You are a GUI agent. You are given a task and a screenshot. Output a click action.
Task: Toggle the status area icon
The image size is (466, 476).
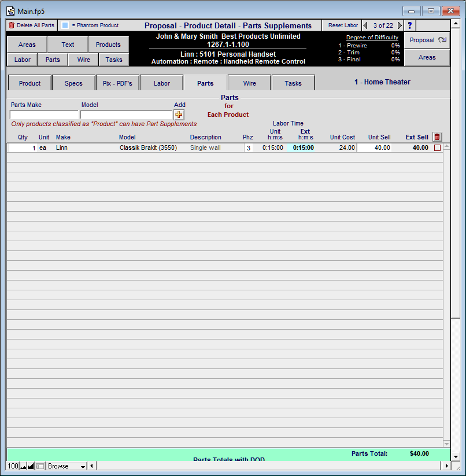coord(40,466)
